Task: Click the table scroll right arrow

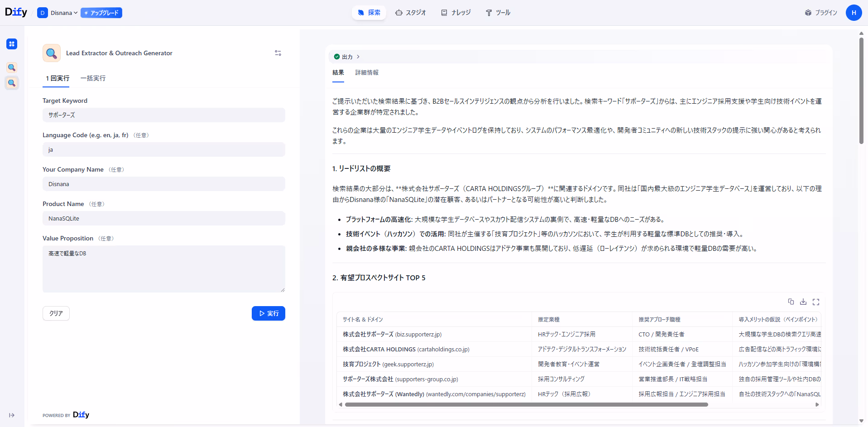Action: (817, 405)
